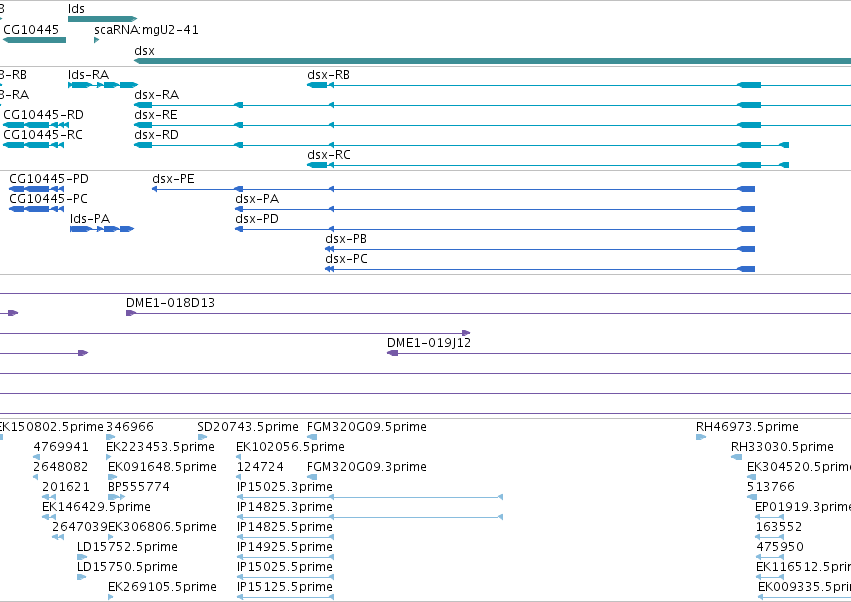
Task: Select the lds gene feature
Action: pos(102,19)
